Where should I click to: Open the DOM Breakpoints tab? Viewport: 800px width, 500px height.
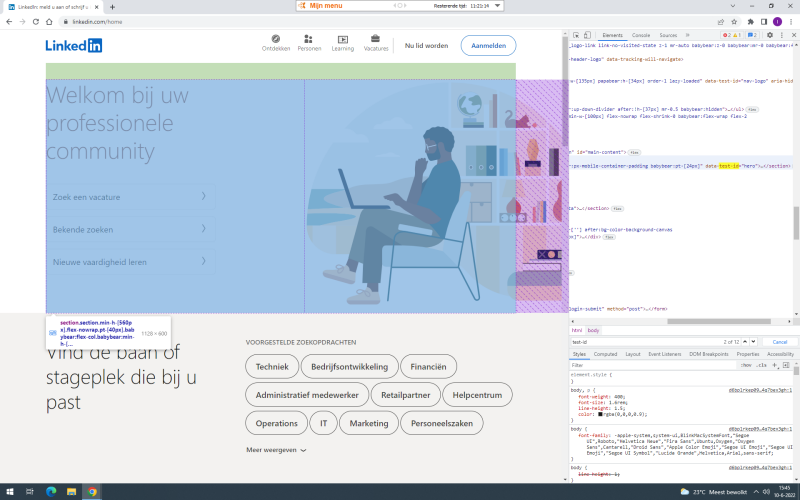pyautogui.click(x=709, y=354)
